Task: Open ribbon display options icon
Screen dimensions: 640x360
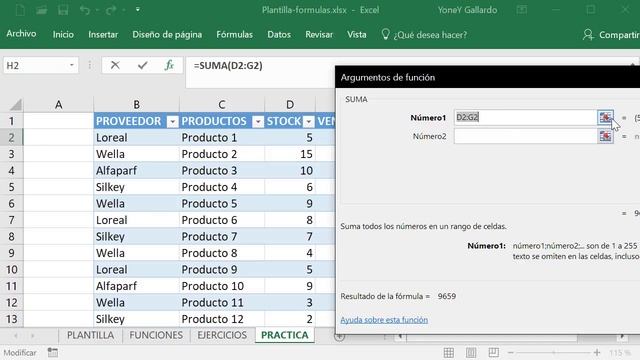Action: coord(522,10)
